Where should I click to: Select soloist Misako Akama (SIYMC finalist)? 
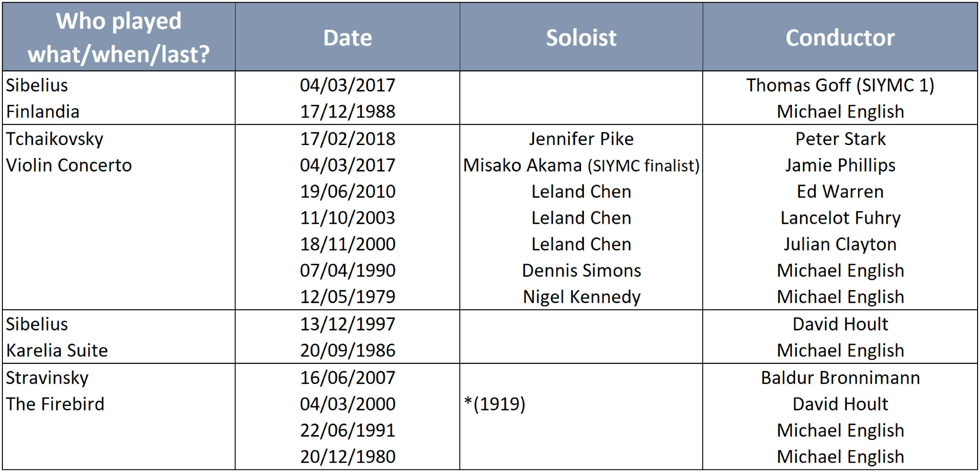point(581,165)
